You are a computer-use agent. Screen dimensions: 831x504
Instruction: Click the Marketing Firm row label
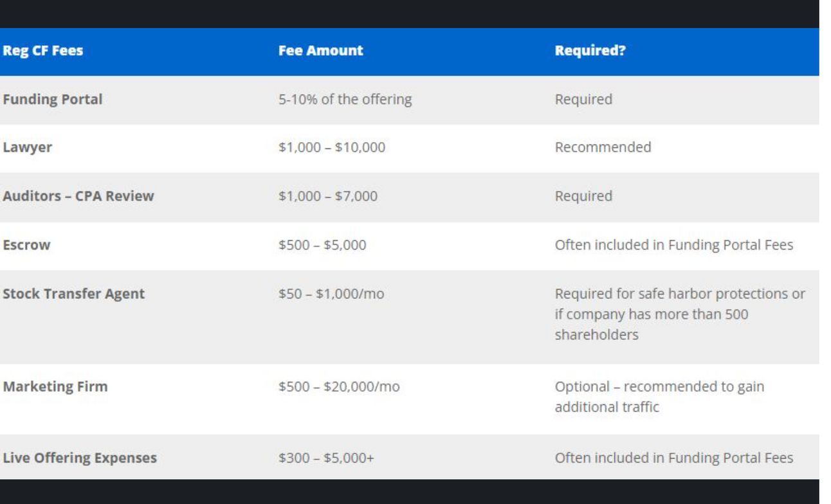[x=55, y=387]
